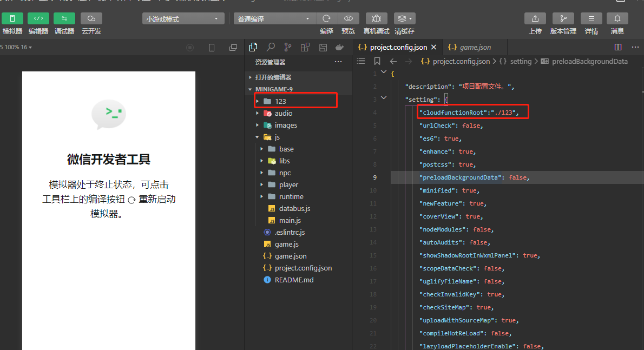This screenshot has height=350, width=644.
Task: Click the minified true line in the editor
Action: click(449, 190)
